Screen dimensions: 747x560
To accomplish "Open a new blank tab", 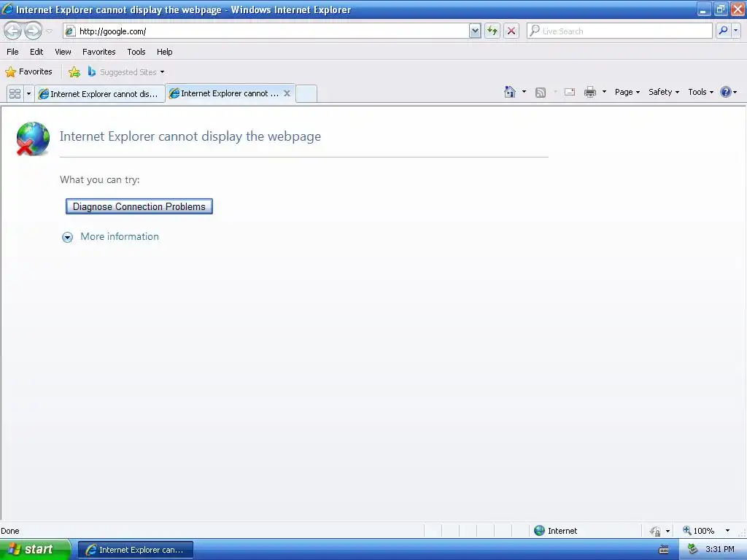I will [x=306, y=94].
